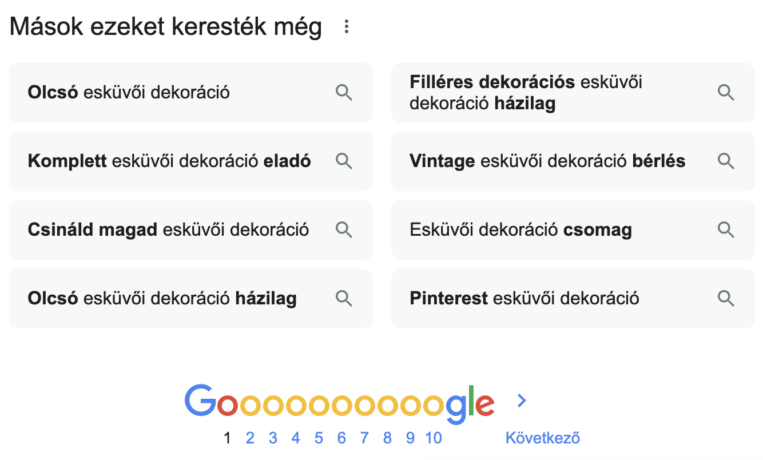Open results page 2
This screenshot has height=460, width=763.
click(250, 438)
